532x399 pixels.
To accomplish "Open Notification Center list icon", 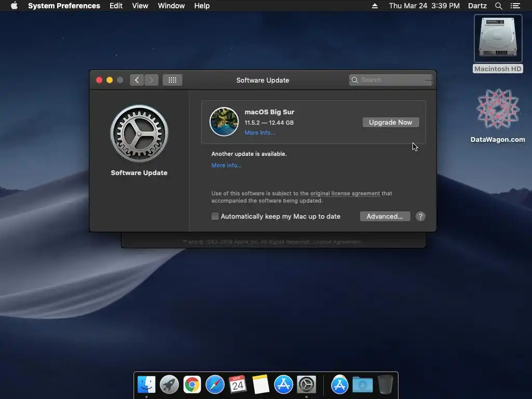I will point(515,6).
